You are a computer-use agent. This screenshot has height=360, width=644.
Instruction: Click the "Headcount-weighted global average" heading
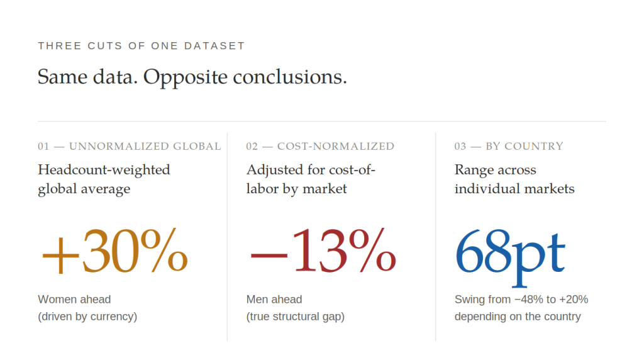click(104, 179)
